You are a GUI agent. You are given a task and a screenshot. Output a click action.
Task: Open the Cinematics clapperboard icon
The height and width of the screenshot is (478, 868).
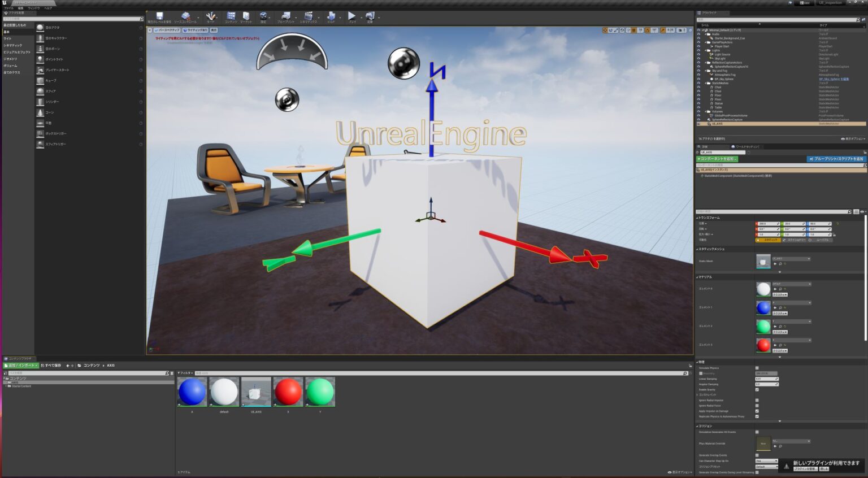coord(309,17)
